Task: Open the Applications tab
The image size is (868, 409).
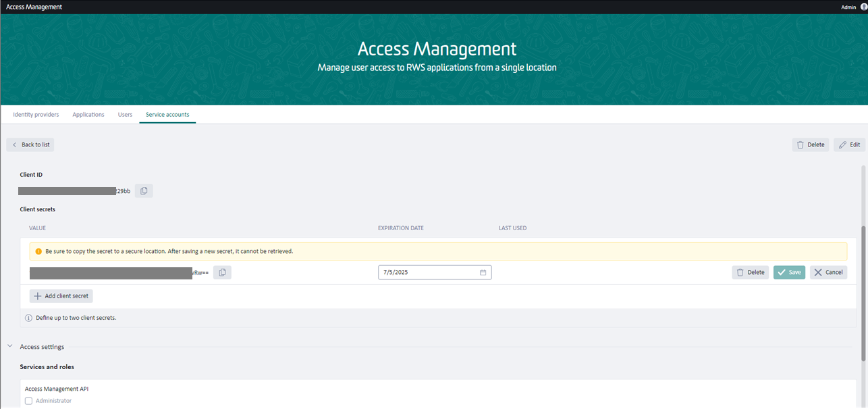Action: [88, 114]
